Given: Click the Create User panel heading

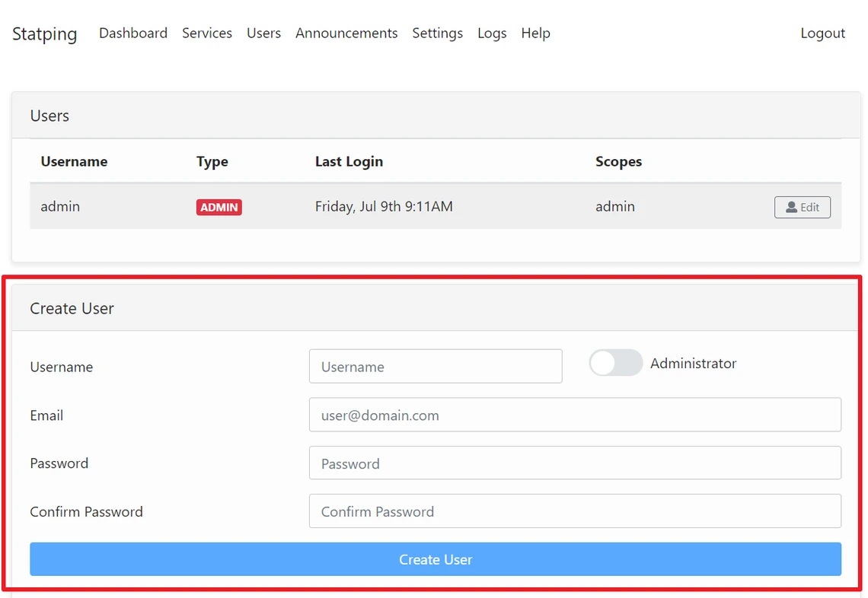Looking at the screenshot, I should click(x=72, y=308).
